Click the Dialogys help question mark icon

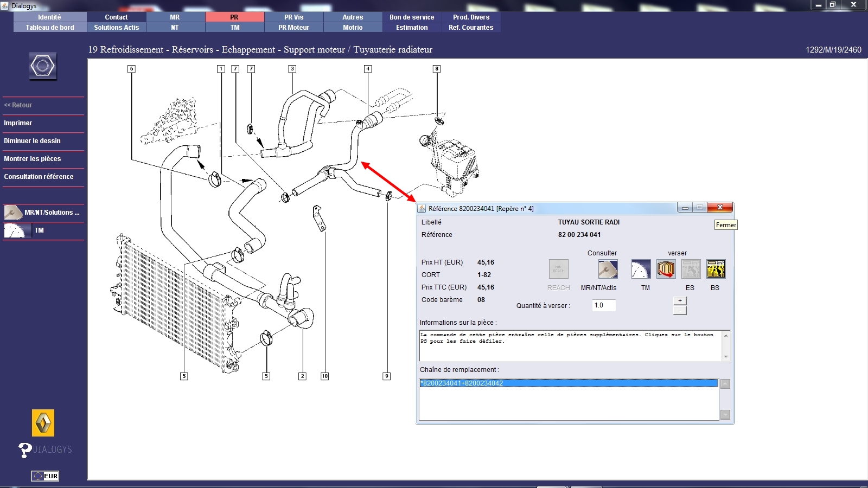click(x=25, y=450)
